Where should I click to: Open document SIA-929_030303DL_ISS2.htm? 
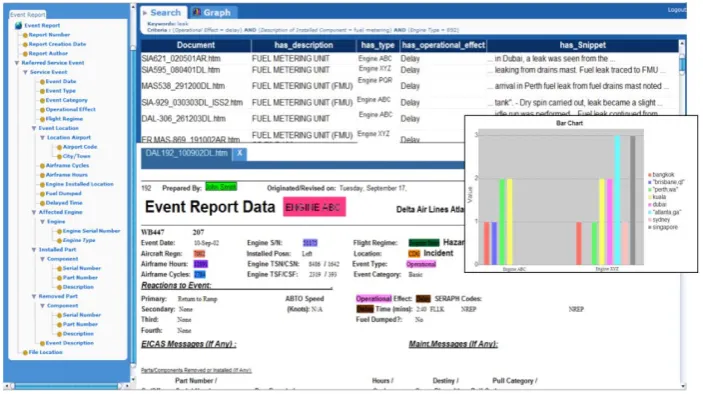192,103
